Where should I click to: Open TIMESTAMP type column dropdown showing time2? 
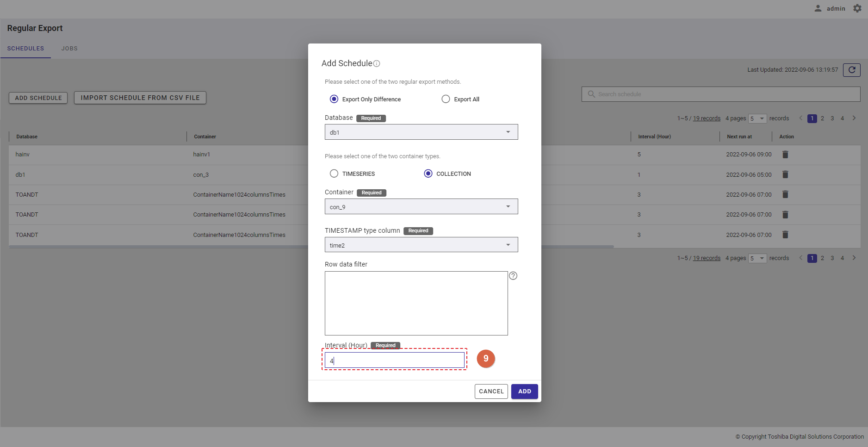pos(421,245)
